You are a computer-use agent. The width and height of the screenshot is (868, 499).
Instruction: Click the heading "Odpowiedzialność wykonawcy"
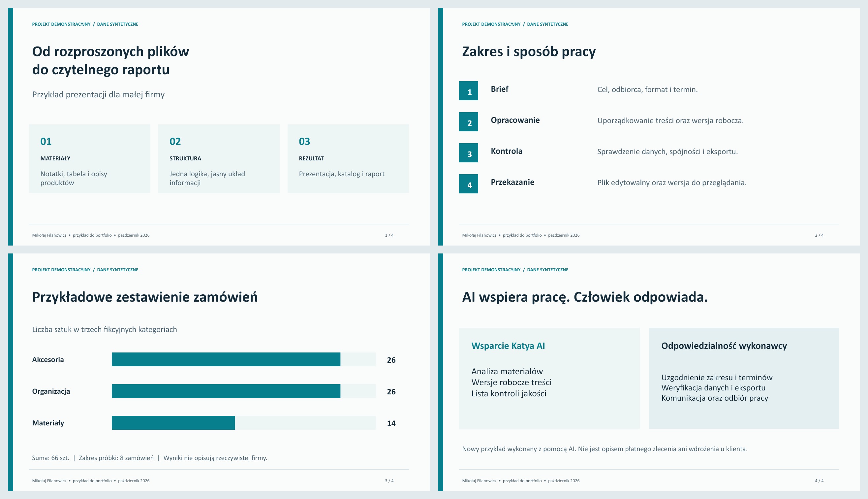tap(724, 346)
